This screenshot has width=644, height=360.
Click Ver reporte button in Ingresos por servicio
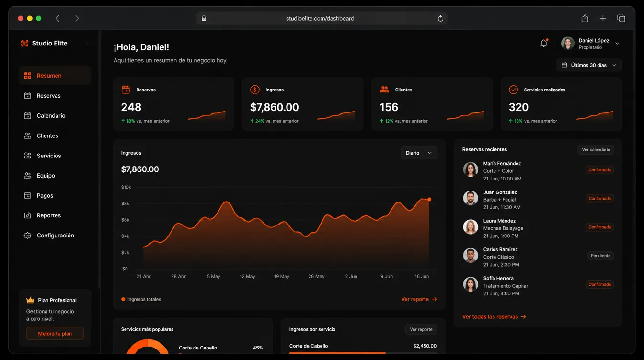[421, 329]
